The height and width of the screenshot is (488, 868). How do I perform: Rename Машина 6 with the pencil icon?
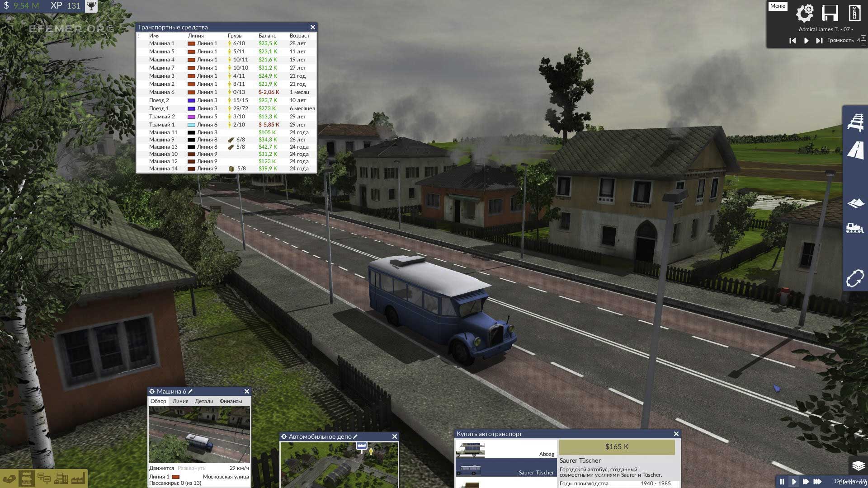(x=190, y=391)
